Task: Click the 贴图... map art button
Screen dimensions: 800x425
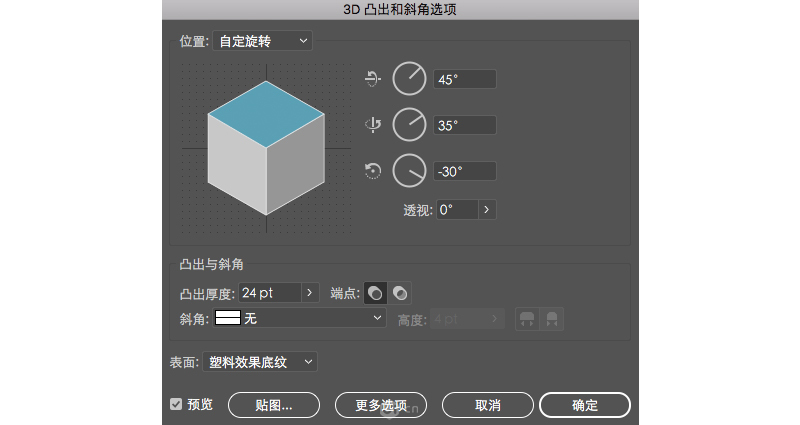Action: click(x=273, y=405)
